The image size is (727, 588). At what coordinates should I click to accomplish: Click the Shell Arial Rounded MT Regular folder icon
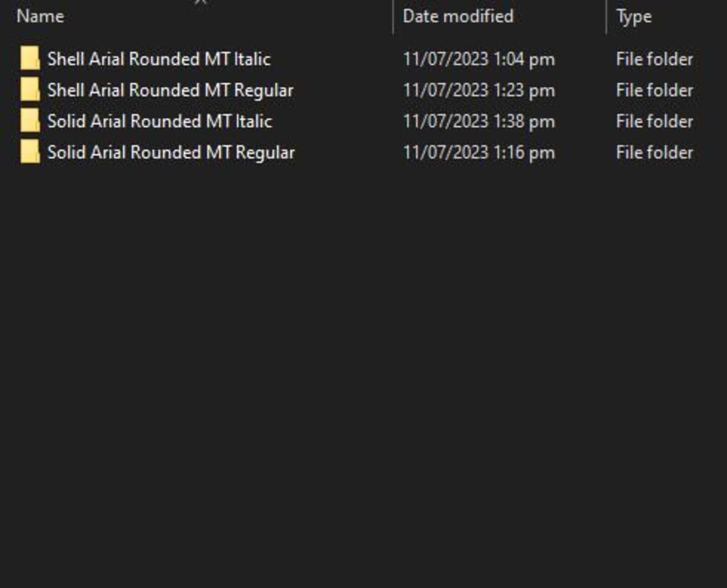click(30, 89)
